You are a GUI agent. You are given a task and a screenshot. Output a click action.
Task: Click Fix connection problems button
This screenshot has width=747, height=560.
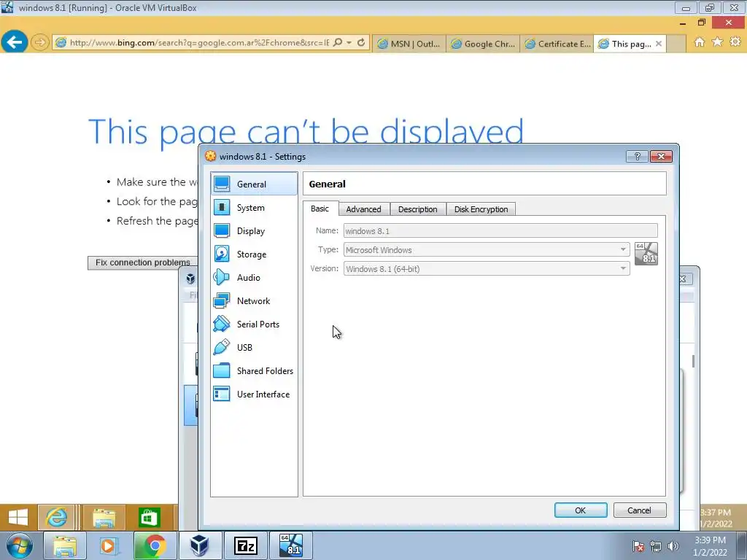click(142, 262)
